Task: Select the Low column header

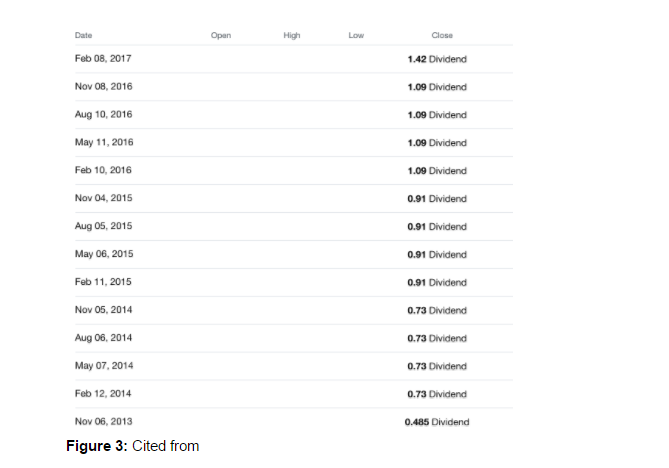Action: [356, 36]
